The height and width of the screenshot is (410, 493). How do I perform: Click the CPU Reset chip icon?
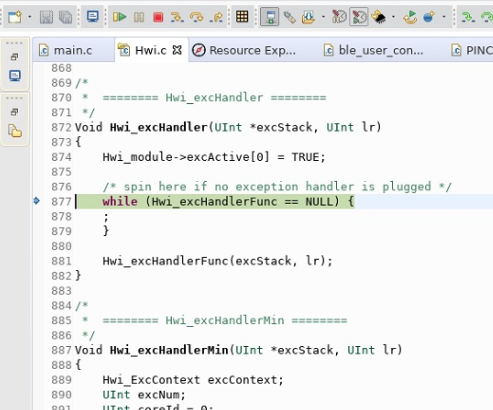point(378,17)
